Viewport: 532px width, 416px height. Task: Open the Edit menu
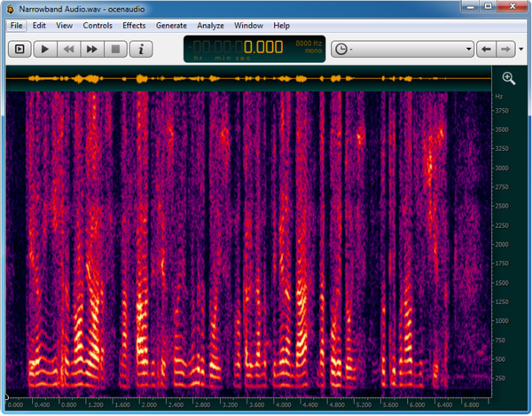39,26
